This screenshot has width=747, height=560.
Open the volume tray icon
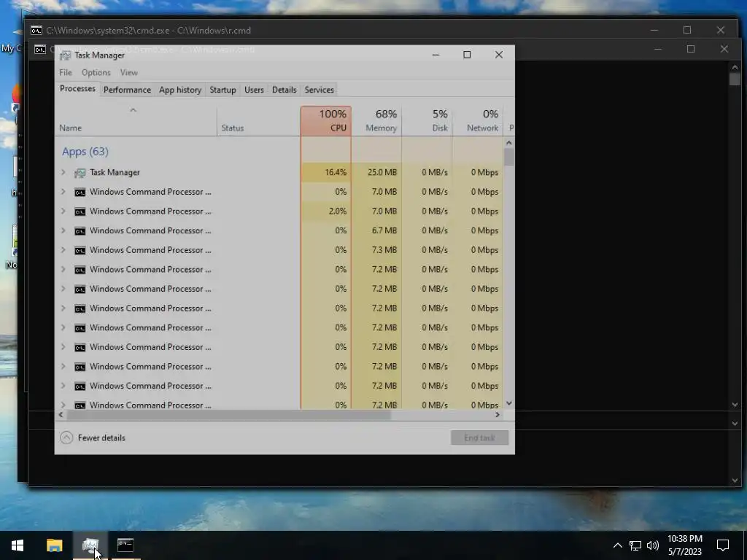coord(653,545)
